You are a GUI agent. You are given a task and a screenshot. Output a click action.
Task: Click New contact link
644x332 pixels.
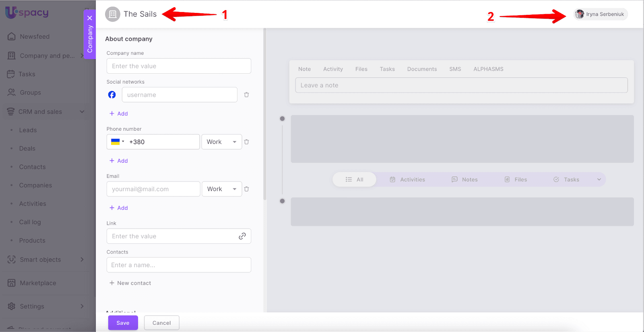click(x=130, y=283)
